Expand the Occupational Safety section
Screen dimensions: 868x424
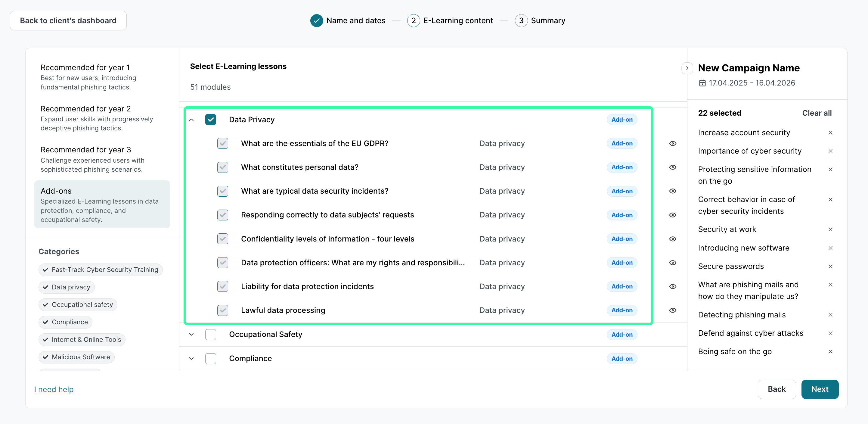pos(191,334)
